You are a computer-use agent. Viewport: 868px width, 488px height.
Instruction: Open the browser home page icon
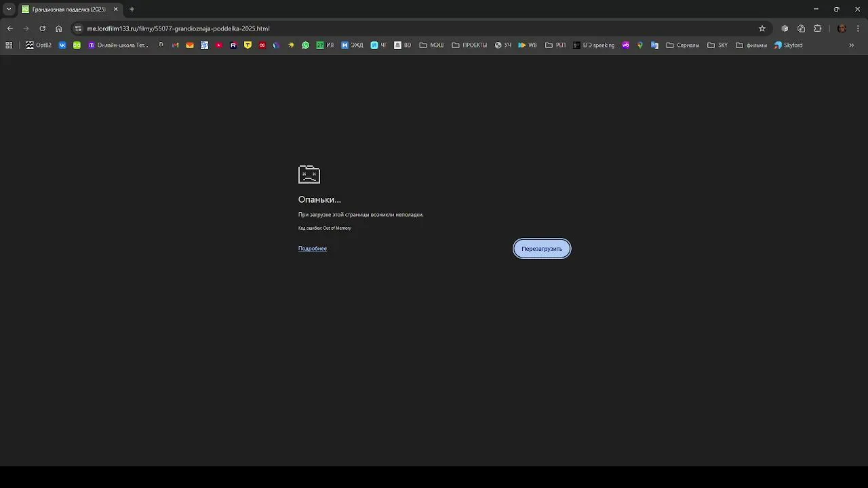[58, 28]
